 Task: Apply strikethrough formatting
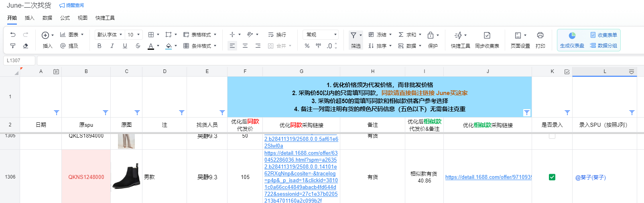pyautogui.click(x=138, y=46)
